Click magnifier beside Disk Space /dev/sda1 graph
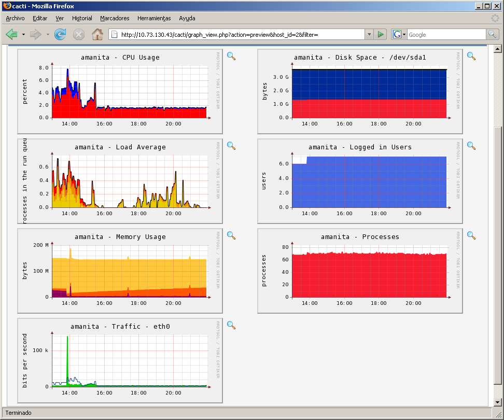 tap(471, 56)
